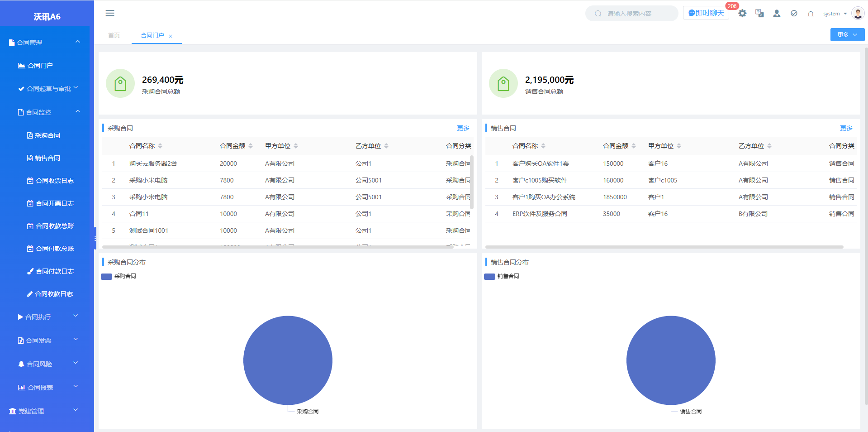Screen dimensions: 868x432
Task: Click 更多 link in 销售合同 panel
Action: point(846,128)
